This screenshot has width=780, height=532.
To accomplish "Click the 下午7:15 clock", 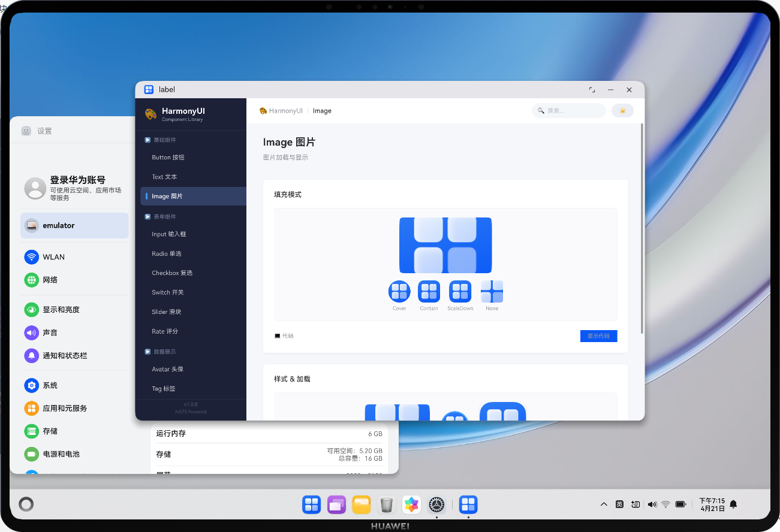I will [712, 501].
